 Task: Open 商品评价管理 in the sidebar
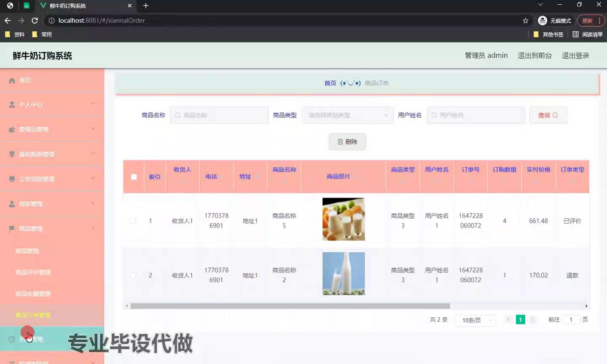(33, 273)
